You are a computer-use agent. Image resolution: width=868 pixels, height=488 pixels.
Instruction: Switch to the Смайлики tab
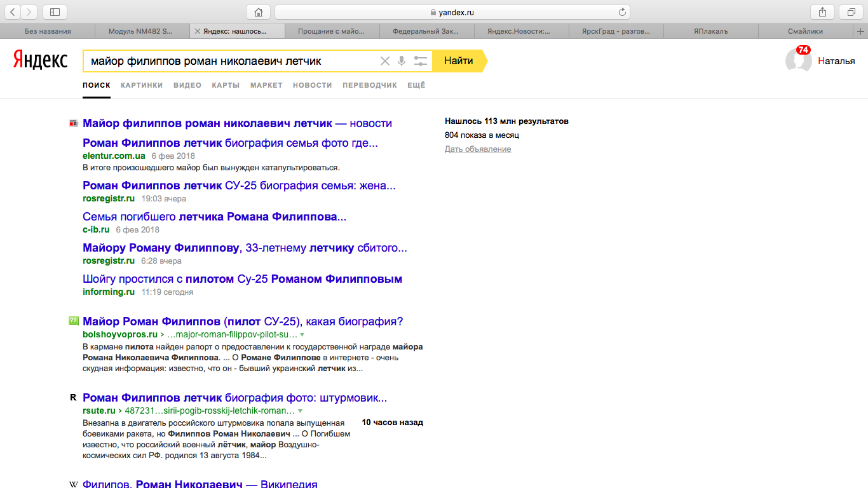(x=806, y=31)
